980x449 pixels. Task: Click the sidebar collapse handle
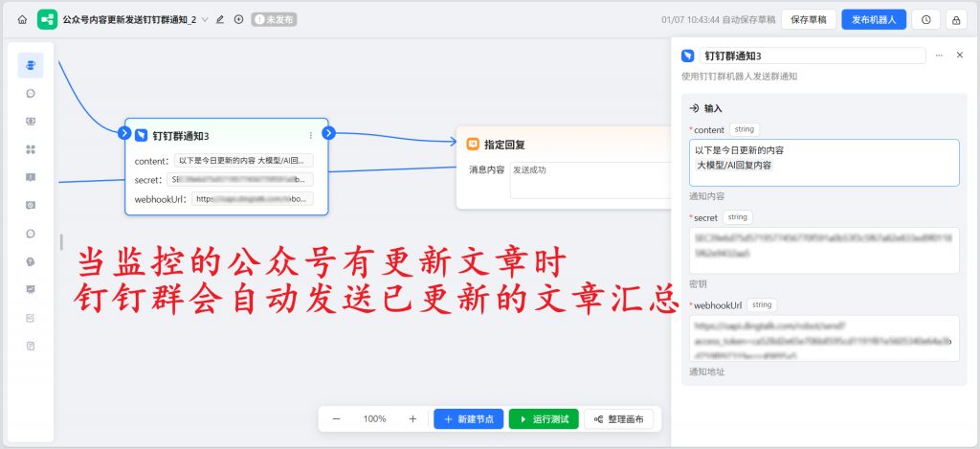[61, 241]
